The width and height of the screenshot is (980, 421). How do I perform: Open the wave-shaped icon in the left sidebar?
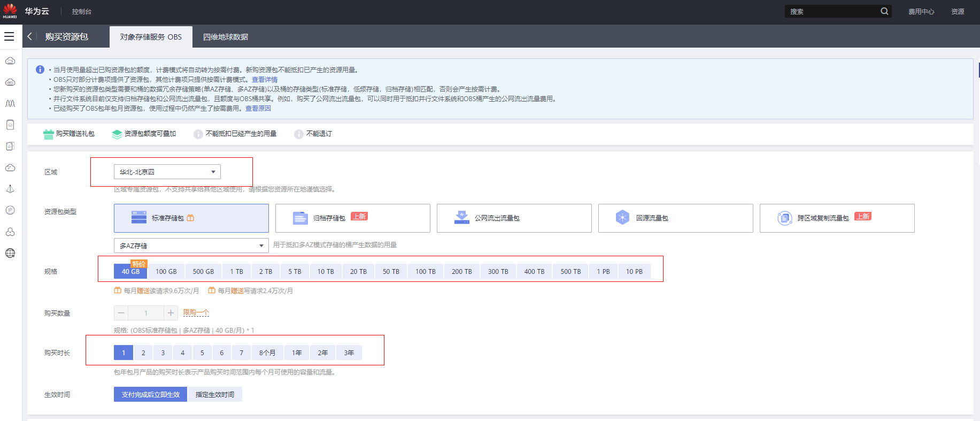point(10,103)
